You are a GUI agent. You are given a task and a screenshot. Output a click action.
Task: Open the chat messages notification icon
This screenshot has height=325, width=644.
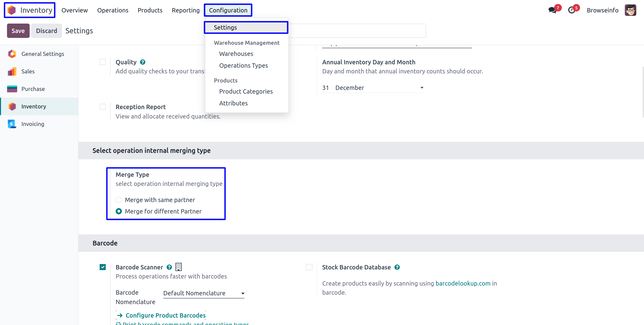click(552, 10)
